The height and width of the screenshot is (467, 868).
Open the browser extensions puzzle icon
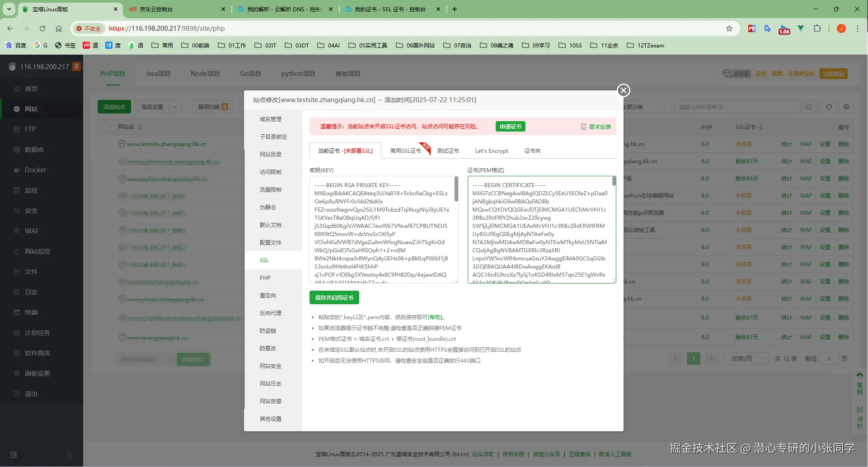click(817, 28)
